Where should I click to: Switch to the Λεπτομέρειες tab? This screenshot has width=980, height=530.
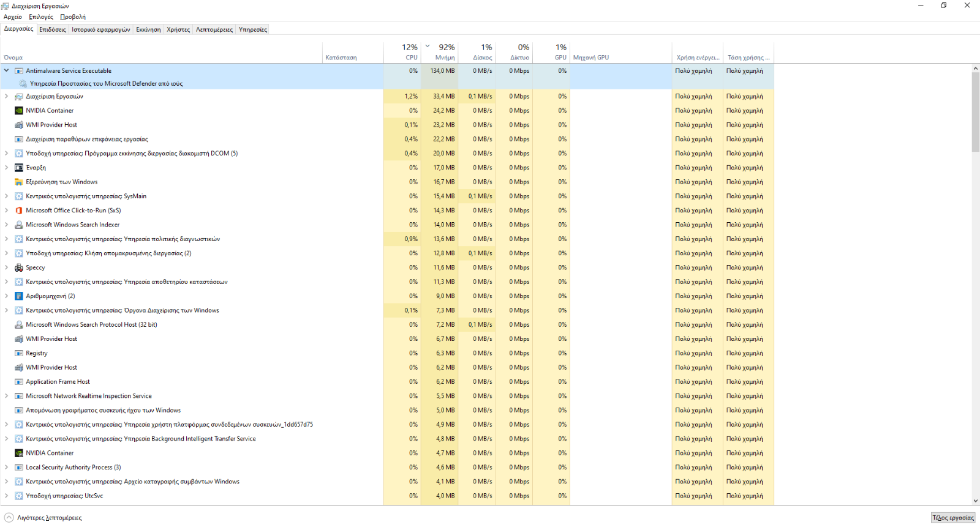[x=214, y=29]
